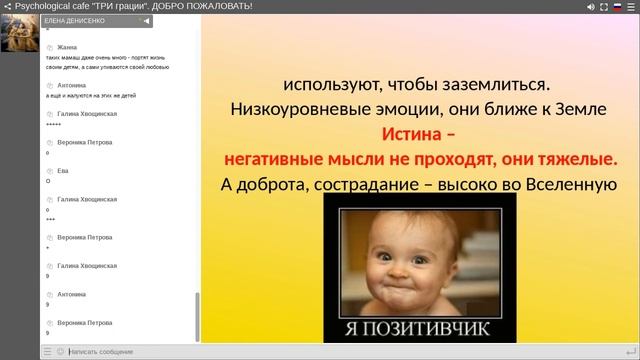Send the message with the enter arrow icon

coord(631,351)
